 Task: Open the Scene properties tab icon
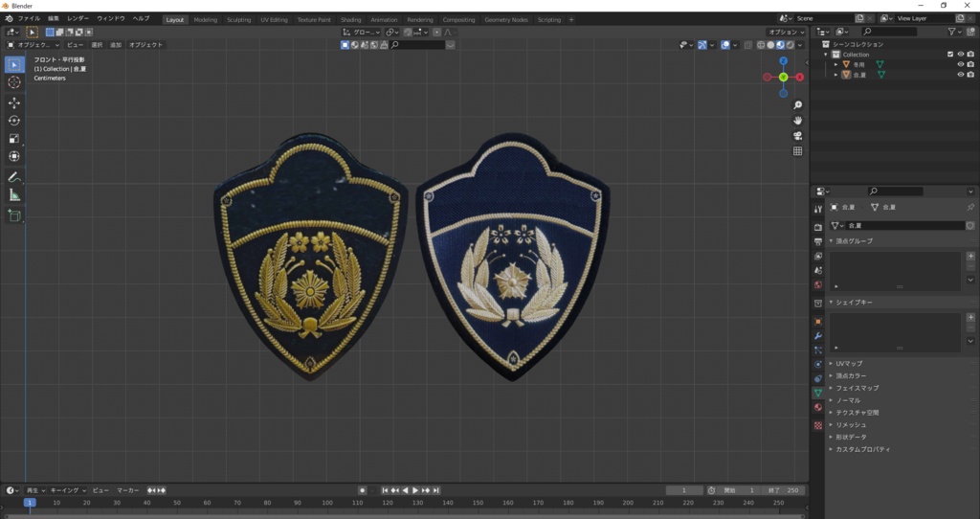click(x=817, y=270)
